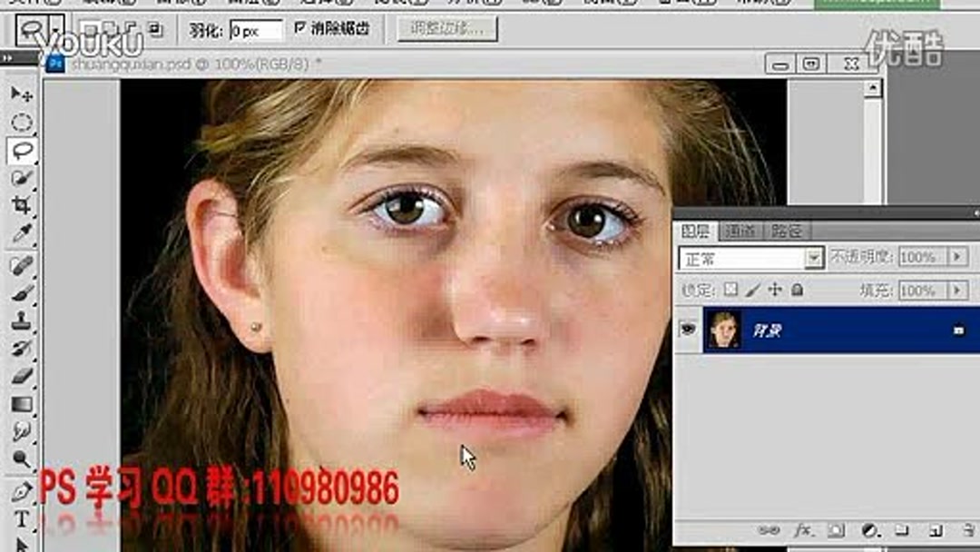
Task: Open the Add adjustment layer menu
Action: coord(869,528)
